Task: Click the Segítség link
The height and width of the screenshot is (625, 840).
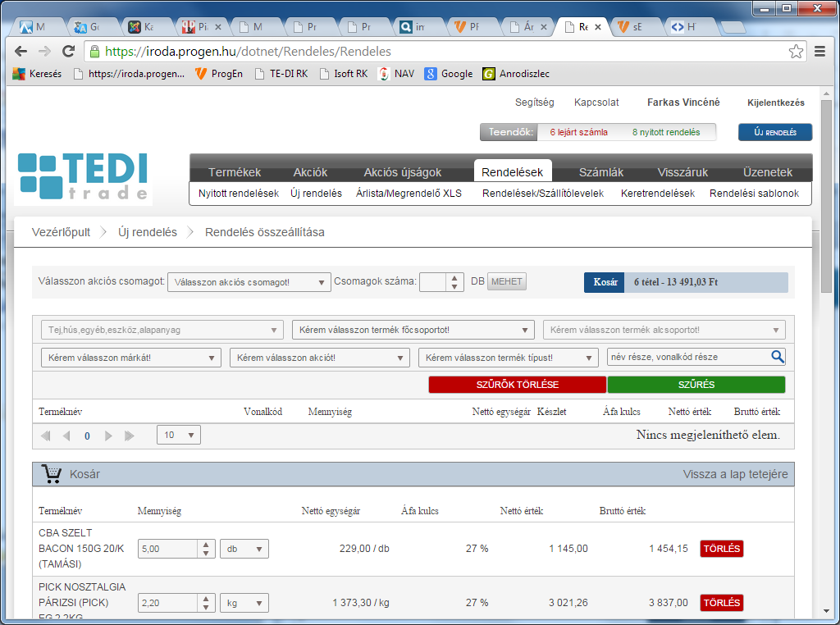Action: coord(535,103)
